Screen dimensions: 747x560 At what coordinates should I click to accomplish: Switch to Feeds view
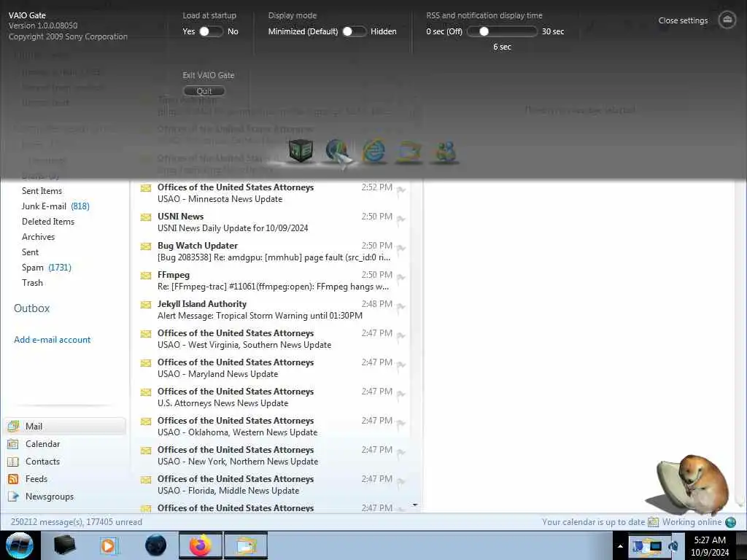[65, 479]
